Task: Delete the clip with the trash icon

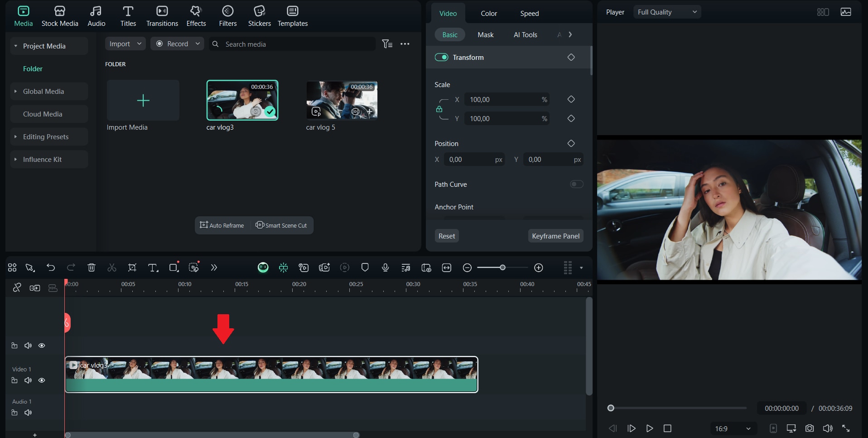Action: [x=92, y=268]
